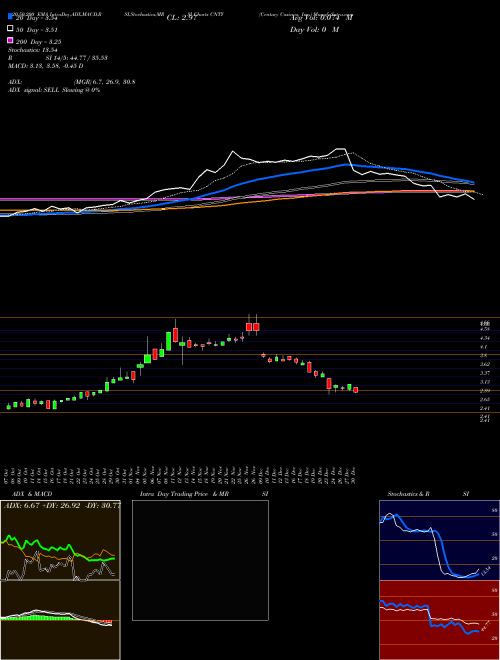Click the red-background RSI chart panel
Image resolution: width=500 pixels, height=660 pixels.
tap(439, 620)
